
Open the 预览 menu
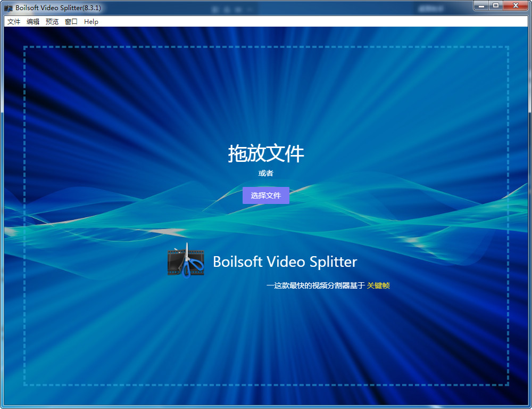tap(52, 22)
